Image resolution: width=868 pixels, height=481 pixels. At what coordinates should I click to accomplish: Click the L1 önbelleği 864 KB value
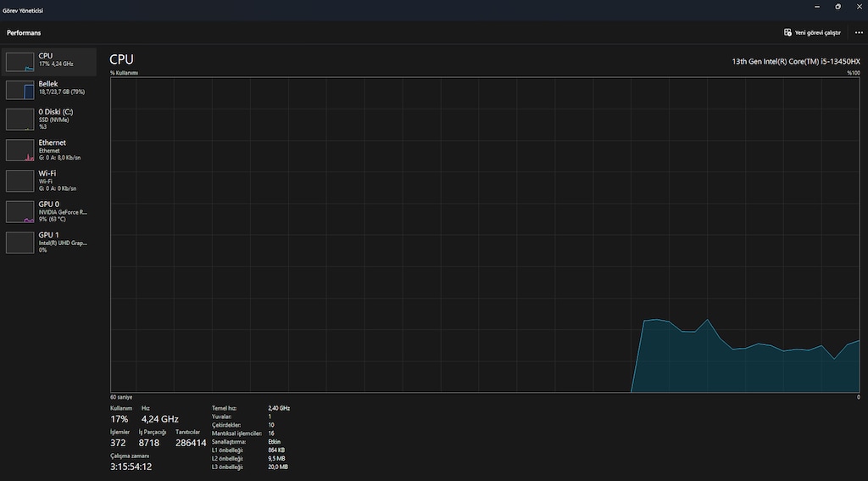276,450
